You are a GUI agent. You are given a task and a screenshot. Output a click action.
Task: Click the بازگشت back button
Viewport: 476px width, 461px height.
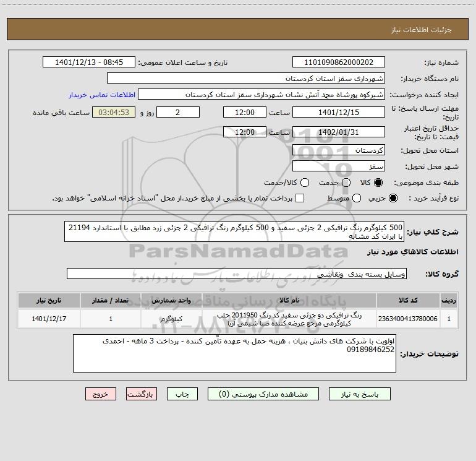click(x=142, y=394)
